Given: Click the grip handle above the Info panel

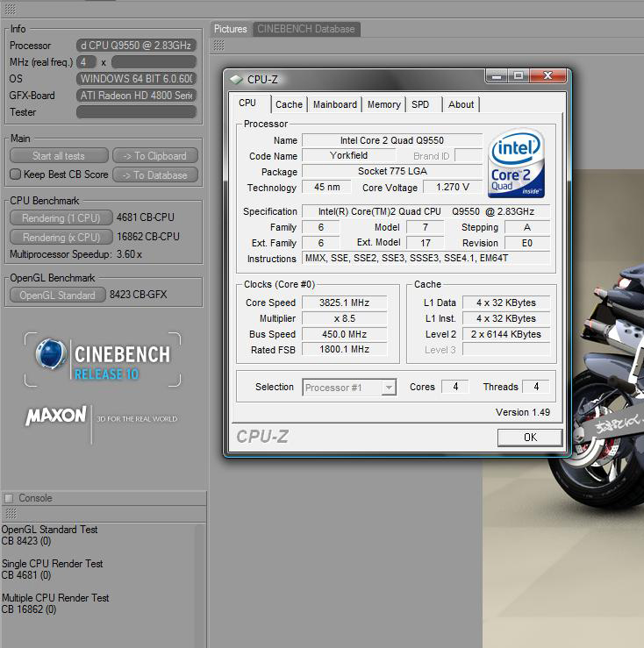Looking at the screenshot, I should (x=10, y=9).
